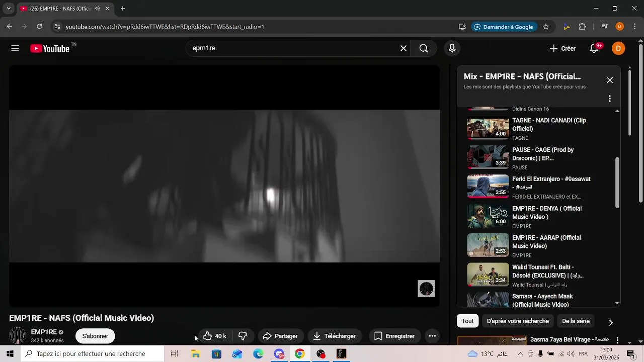Dislike the NAFS video
Viewport: 644px width, 362px height.
coord(243,336)
